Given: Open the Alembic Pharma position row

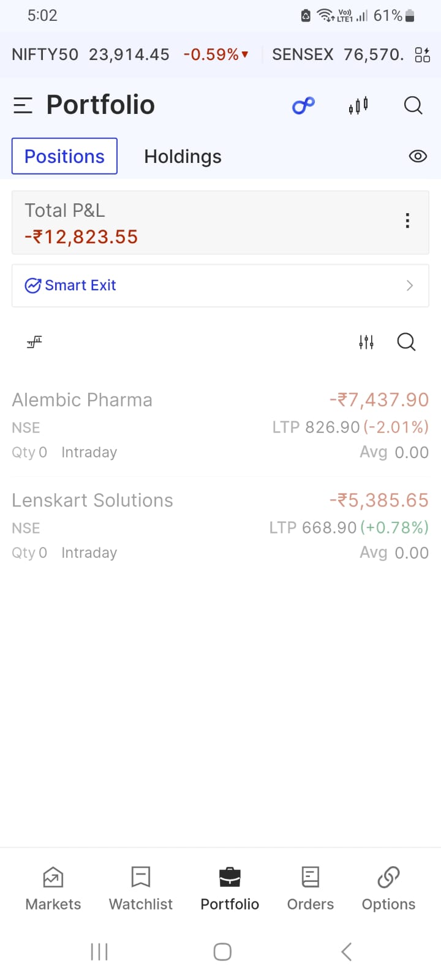Looking at the screenshot, I should 221,426.
